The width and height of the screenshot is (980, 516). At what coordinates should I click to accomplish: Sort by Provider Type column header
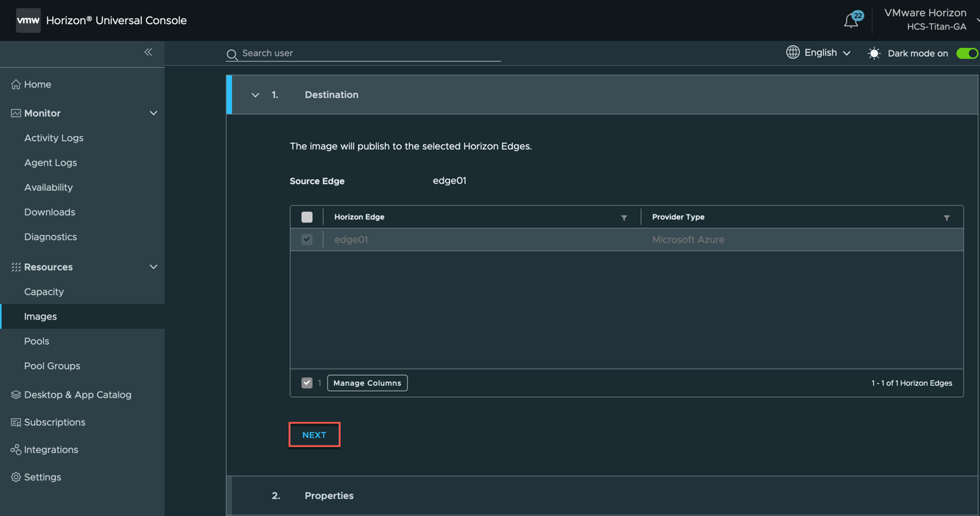(x=678, y=217)
